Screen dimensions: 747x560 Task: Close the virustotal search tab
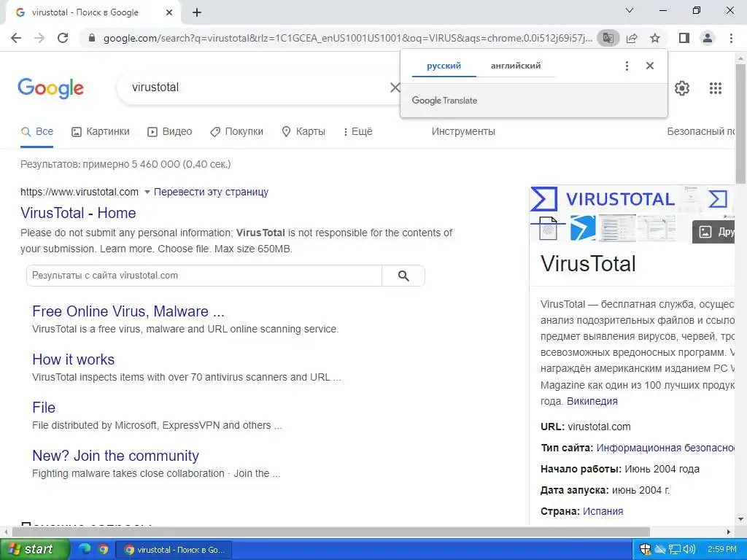pos(169,13)
